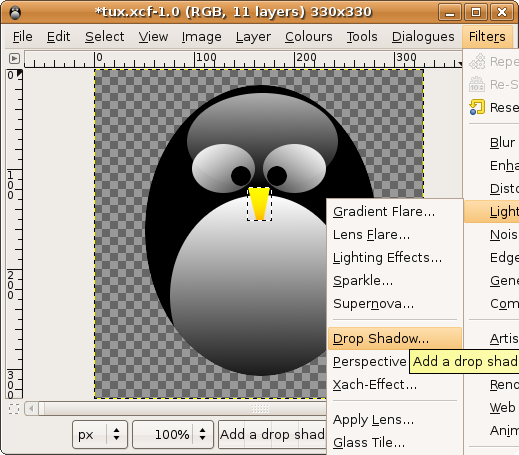Choose Glass Tile filter
Viewport: 519px width, 455px height.
pos(395,443)
